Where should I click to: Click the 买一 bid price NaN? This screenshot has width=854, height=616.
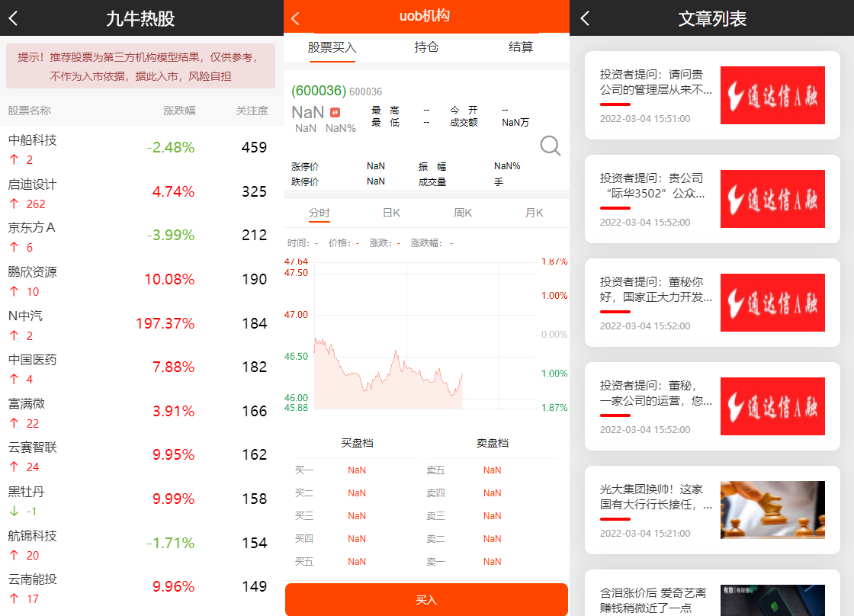tap(357, 470)
